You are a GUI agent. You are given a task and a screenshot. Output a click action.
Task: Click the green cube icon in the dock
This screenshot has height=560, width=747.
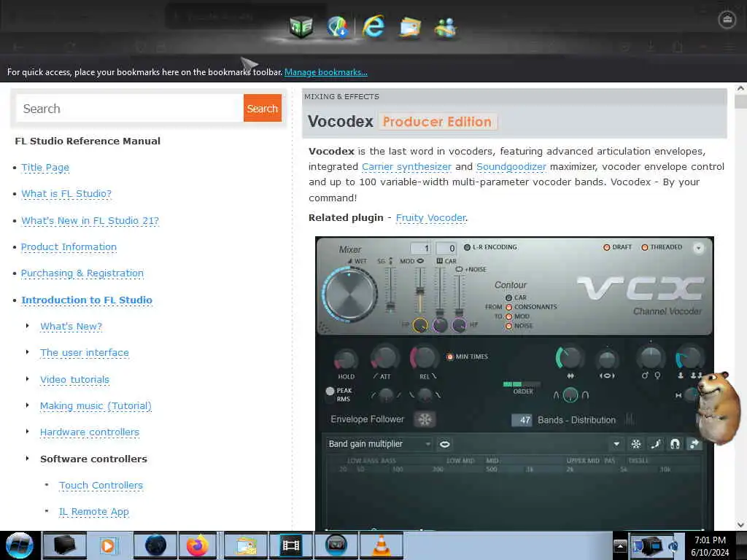[301, 27]
